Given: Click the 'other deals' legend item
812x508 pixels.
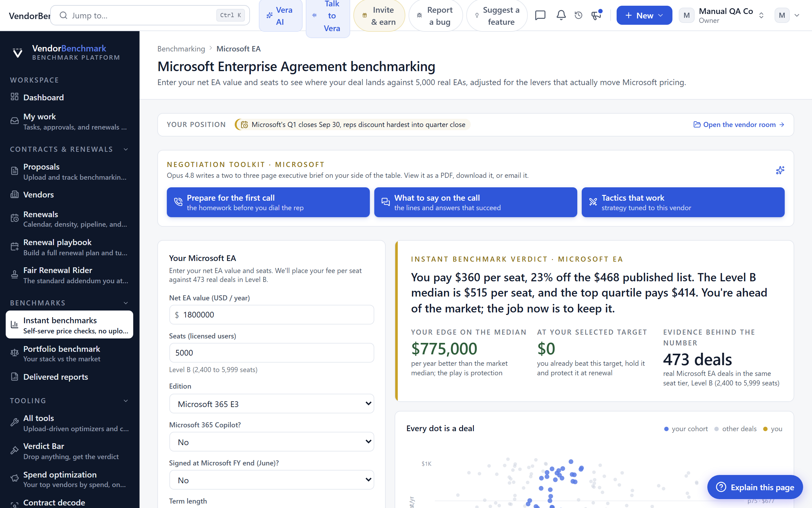Looking at the screenshot, I should 736,429.
